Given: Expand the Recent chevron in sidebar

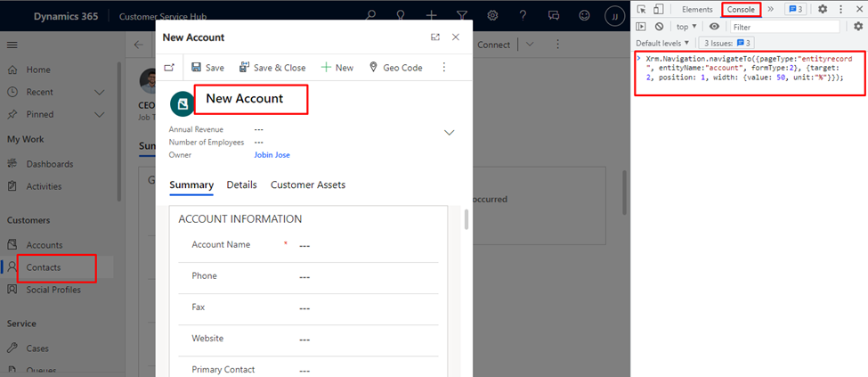Looking at the screenshot, I should coord(100,92).
